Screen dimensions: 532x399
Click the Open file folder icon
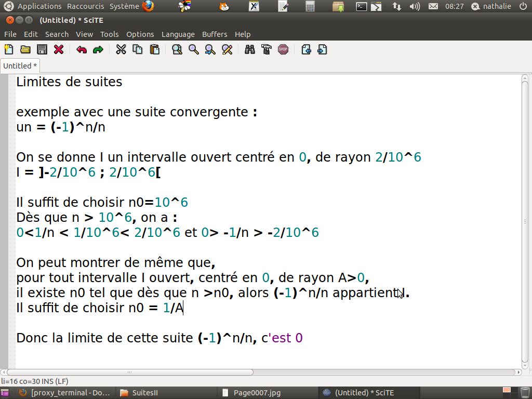click(25, 50)
